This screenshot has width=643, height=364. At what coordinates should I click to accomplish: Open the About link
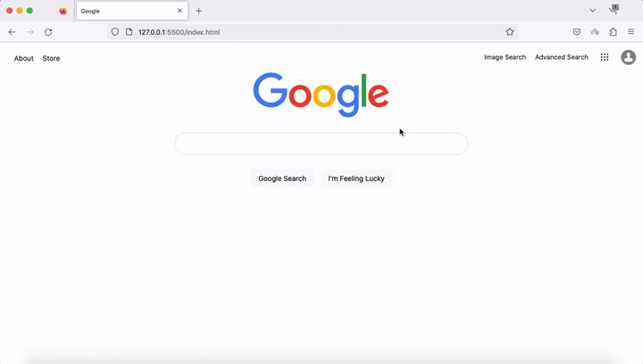point(24,58)
